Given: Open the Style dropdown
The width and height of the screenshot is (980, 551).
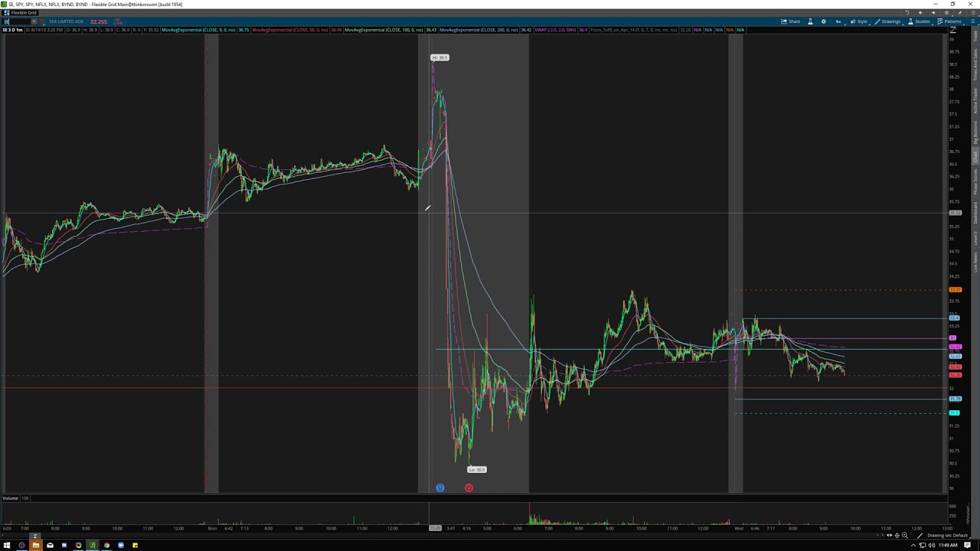Looking at the screenshot, I should [x=858, y=21].
